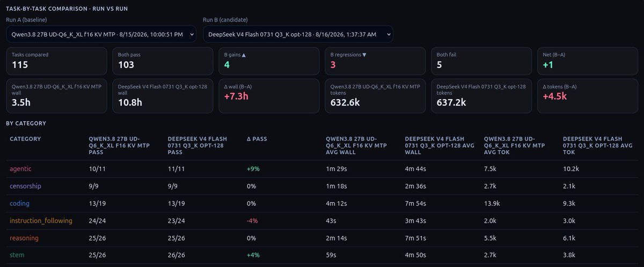Screen dimensions: 644x267
Task: Click the Δ tokens +4.5k card
Action: (x=588, y=96)
